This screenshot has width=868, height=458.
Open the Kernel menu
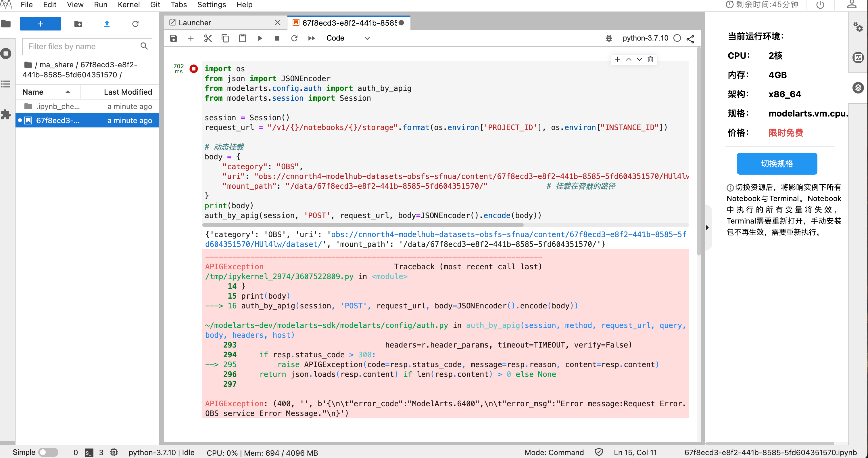(128, 5)
